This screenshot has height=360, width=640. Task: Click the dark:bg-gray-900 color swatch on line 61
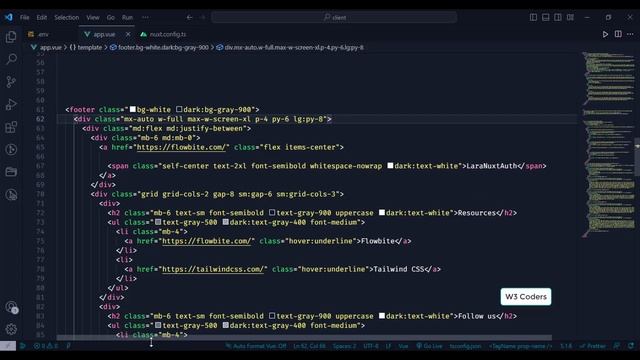point(179,109)
